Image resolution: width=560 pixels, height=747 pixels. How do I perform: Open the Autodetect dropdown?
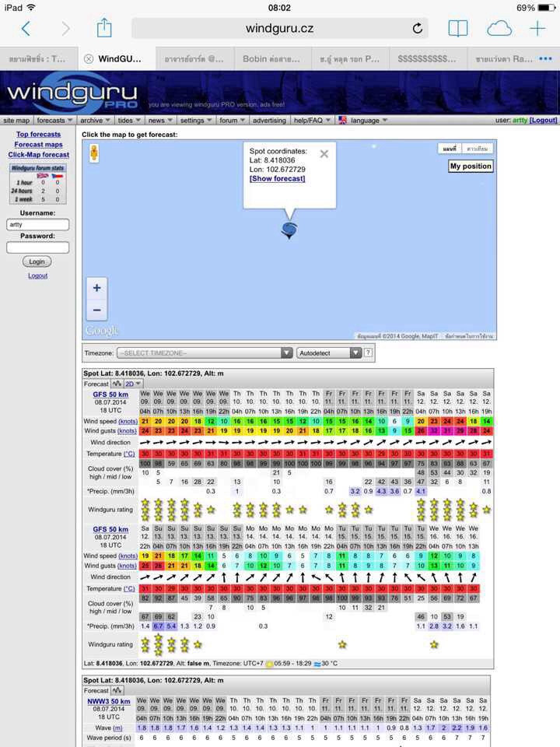[x=329, y=353]
